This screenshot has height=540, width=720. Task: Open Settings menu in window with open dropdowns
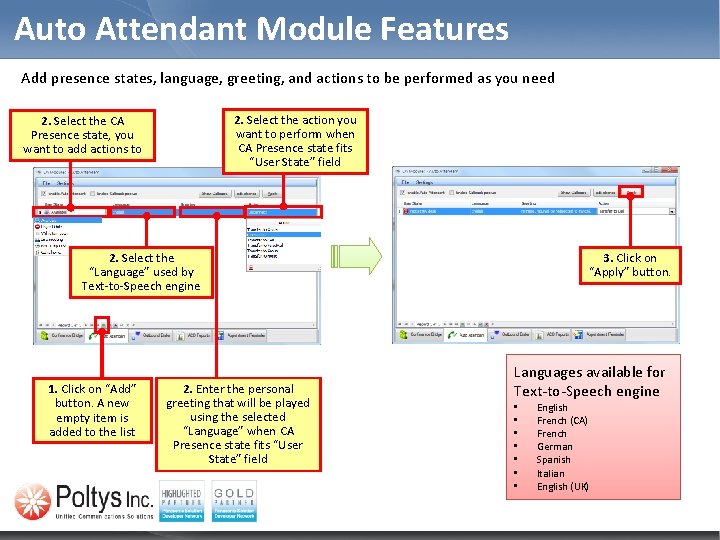(x=63, y=183)
